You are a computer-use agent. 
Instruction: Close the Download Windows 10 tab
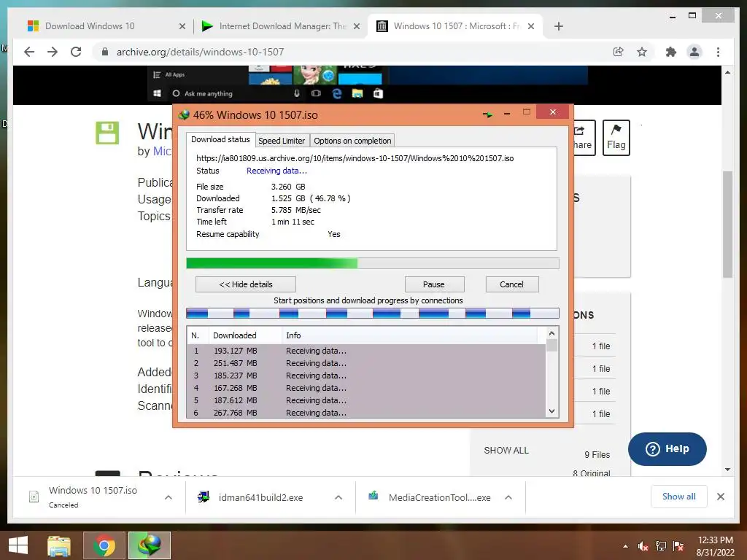pyautogui.click(x=182, y=27)
